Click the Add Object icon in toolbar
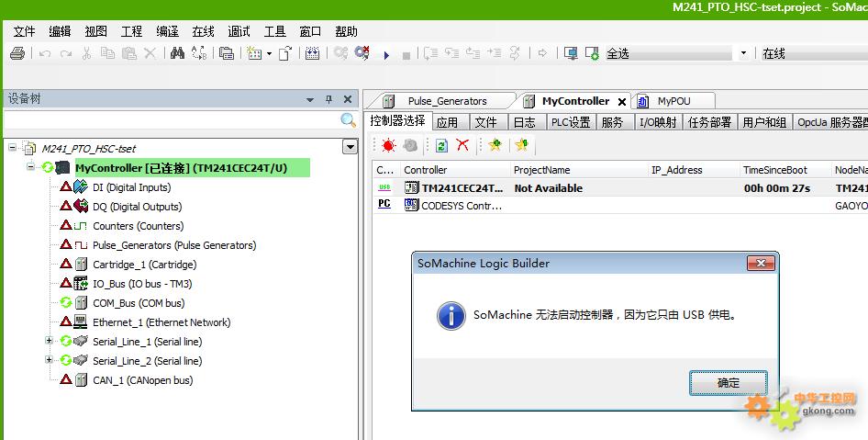 (255, 53)
